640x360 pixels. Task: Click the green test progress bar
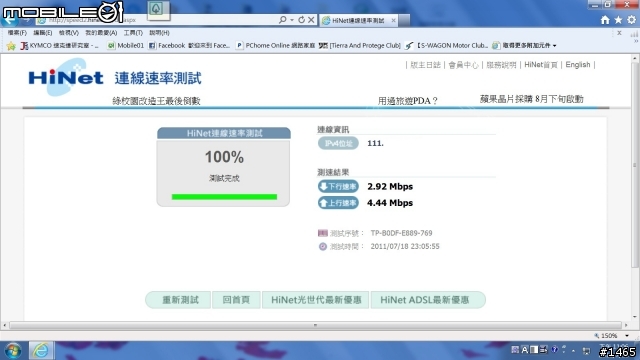pos(224,197)
